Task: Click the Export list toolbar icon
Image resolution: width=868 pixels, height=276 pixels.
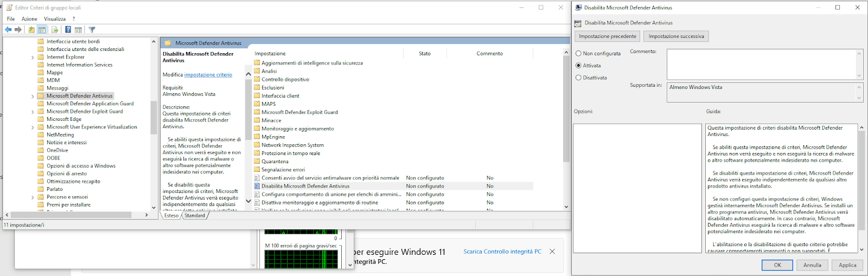Action: tap(55, 30)
